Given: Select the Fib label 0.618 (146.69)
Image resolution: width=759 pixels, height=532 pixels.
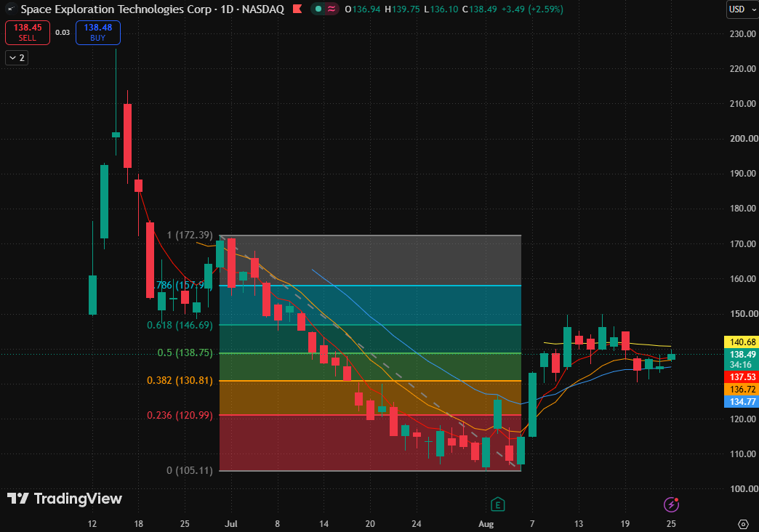Looking at the screenshot, I should click(x=180, y=326).
